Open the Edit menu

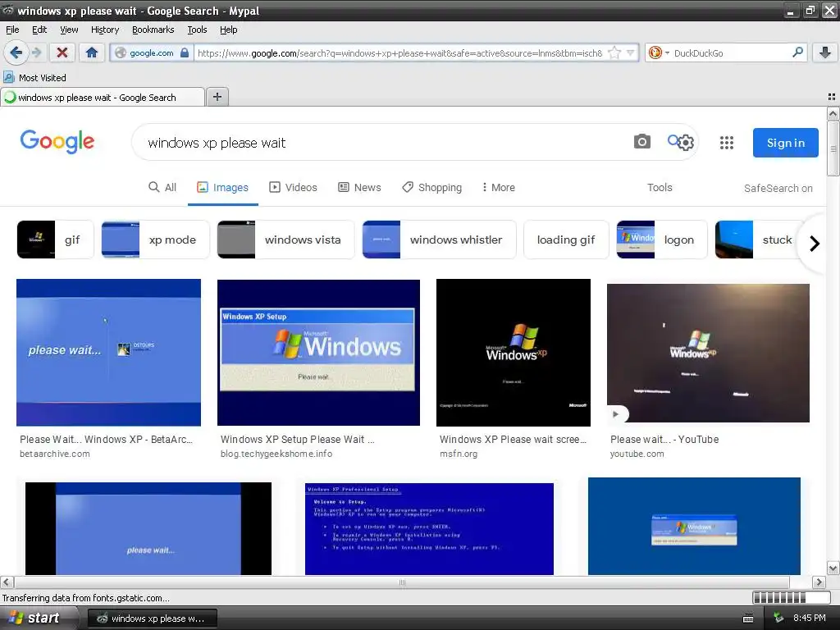pos(39,30)
